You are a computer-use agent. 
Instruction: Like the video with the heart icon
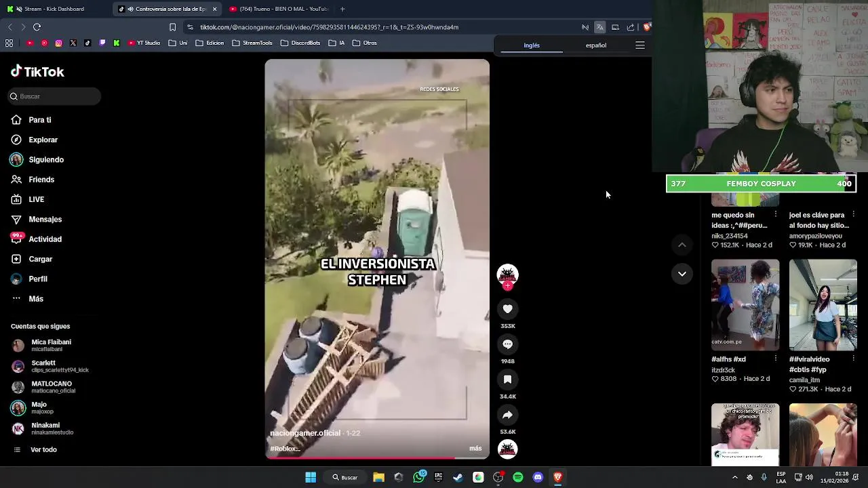click(x=507, y=309)
